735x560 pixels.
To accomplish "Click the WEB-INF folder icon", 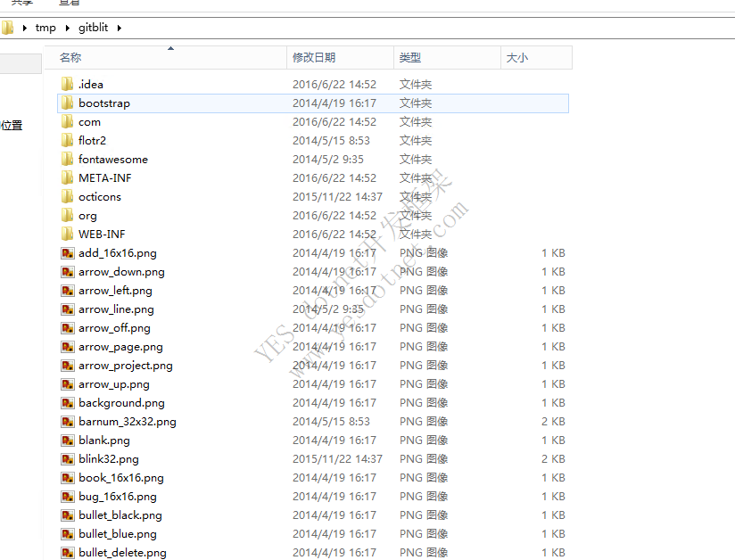I will pyautogui.click(x=68, y=235).
